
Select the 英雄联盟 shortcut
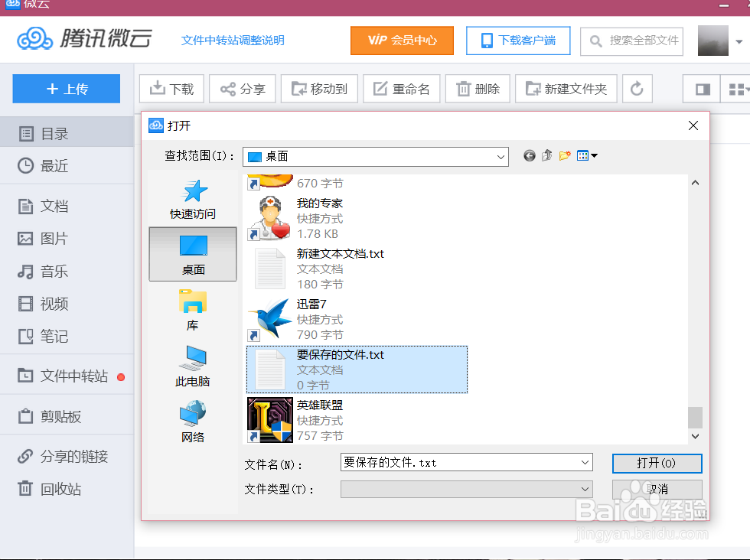pyautogui.click(x=357, y=420)
